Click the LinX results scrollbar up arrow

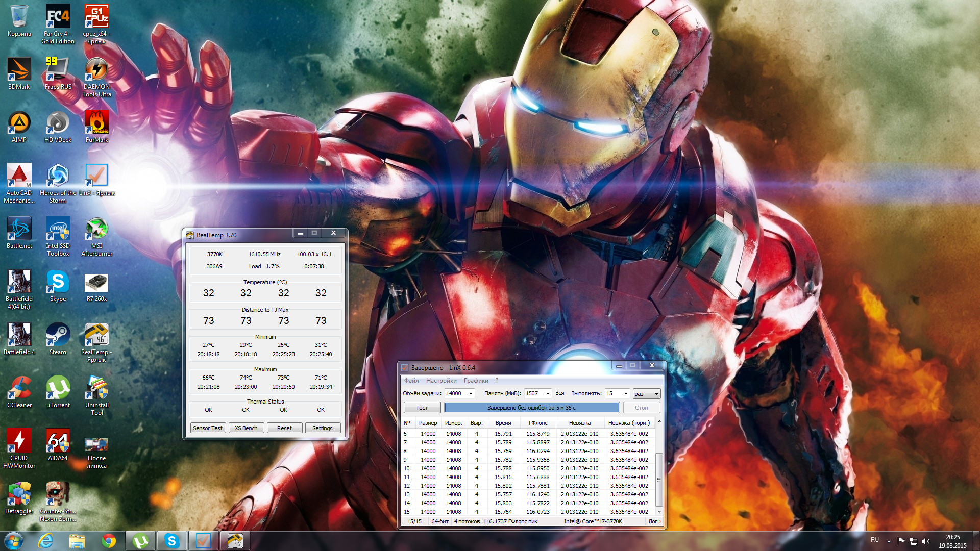[x=659, y=422]
